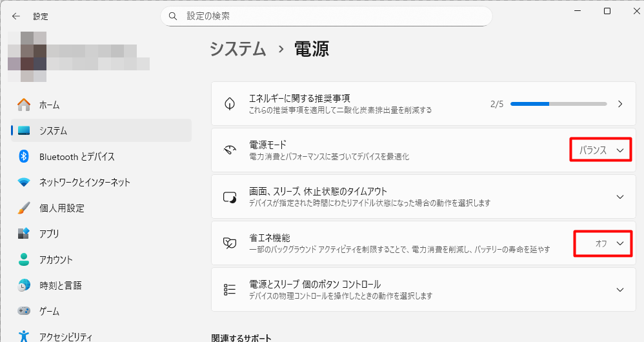This screenshot has height=342, width=644.
Task: Click the 個人用設定 paintbrush icon
Action: pyautogui.click(x=24, y=208)
